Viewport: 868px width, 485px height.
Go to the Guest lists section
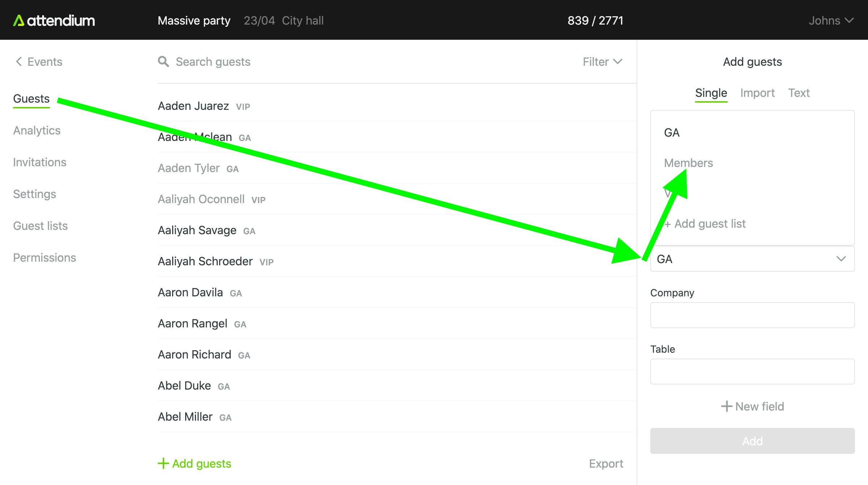[41, 226]
